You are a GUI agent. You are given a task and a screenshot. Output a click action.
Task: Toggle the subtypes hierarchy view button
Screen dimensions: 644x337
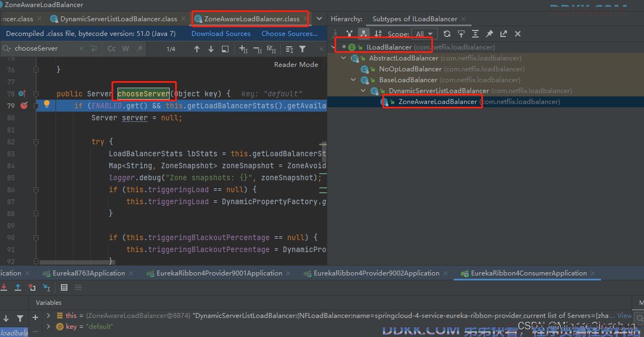point(363,34)
